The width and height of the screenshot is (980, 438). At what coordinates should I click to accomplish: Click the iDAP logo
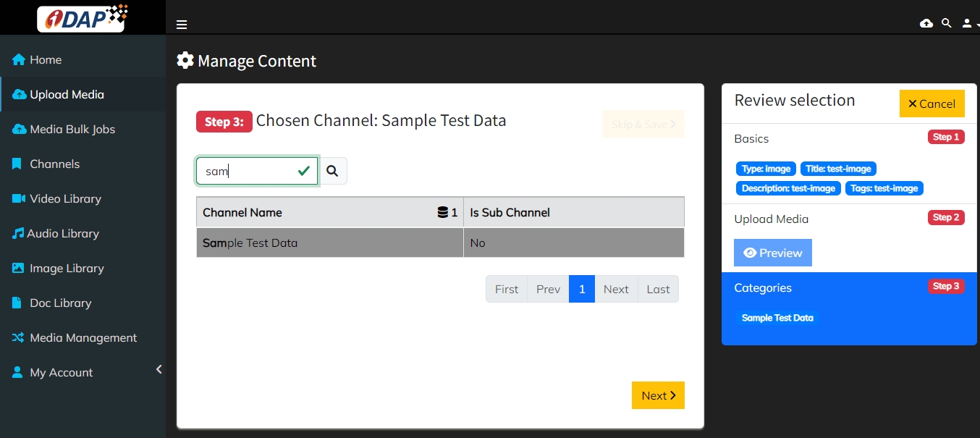[x=83, y=17]
